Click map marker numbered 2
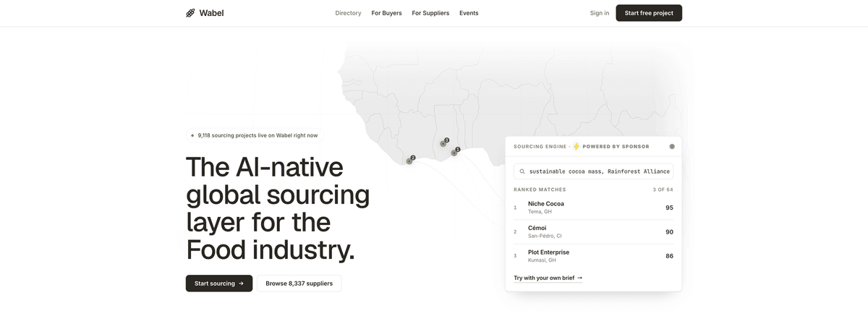Viewport: 868px width, 316px height. coord(409,161)
